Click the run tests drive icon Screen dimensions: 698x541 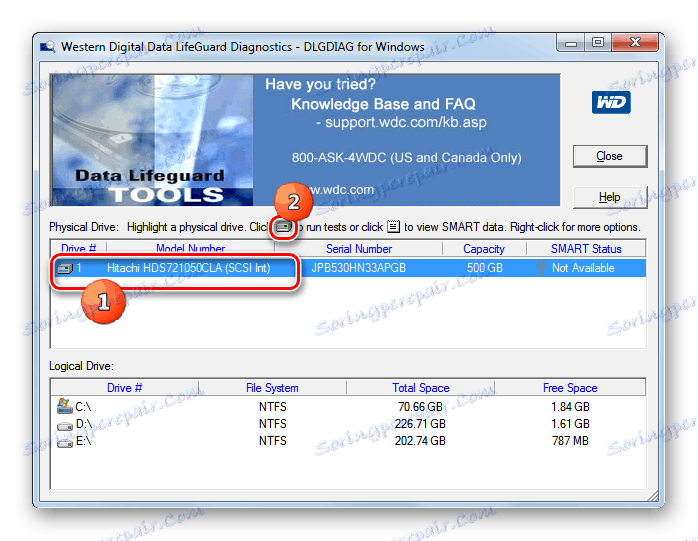pyautogui.click(x=283, y=228)
